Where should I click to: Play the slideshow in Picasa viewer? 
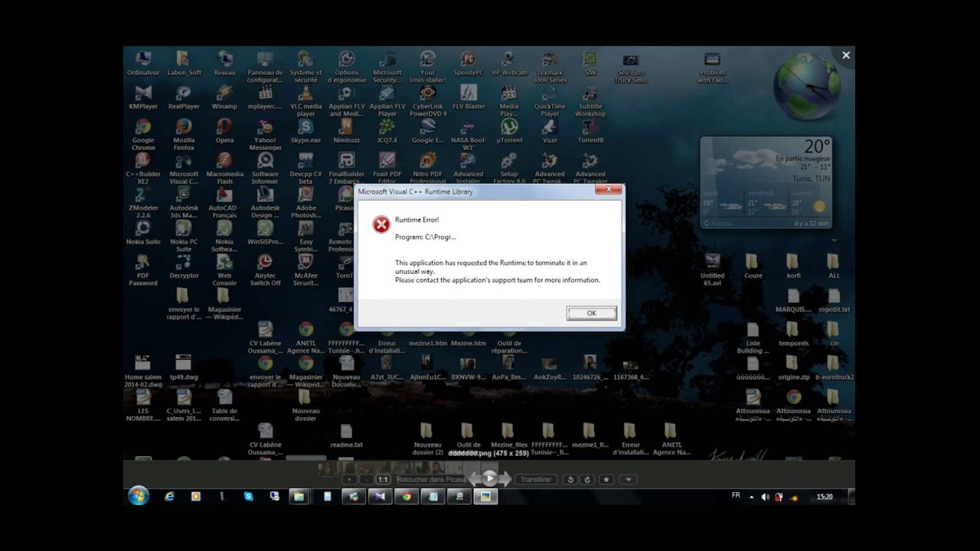490,478
